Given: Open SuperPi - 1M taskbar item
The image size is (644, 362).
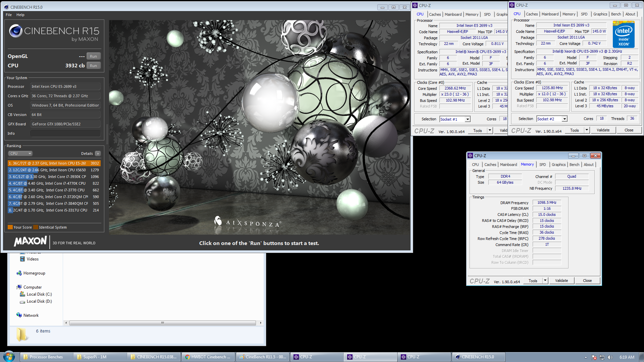Looking at the screenshot, I should 100,357.
